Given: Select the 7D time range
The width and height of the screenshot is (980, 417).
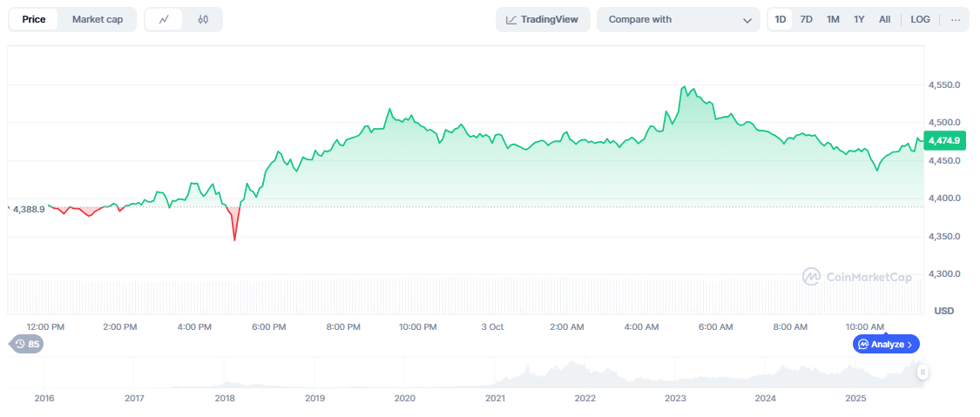Looking at the screenshot, I should click(x=807, y=19).
